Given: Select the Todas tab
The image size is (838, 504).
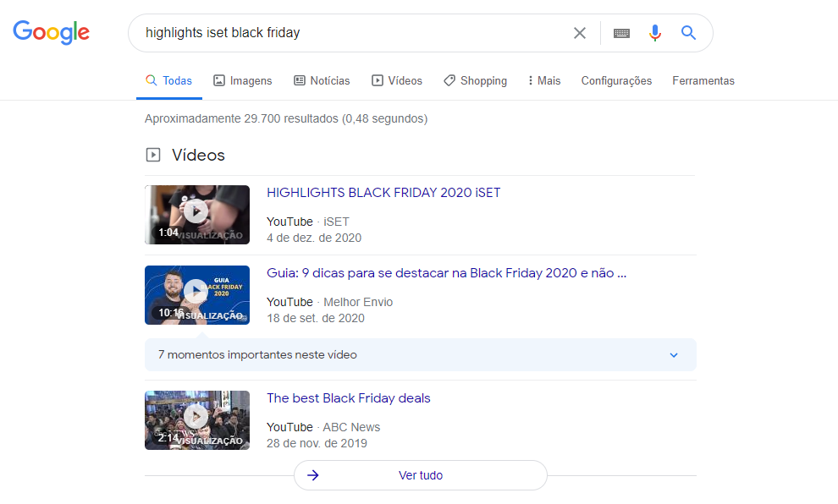Looking at the screenshot, I should pyautogui.click(x=169, y=80).
